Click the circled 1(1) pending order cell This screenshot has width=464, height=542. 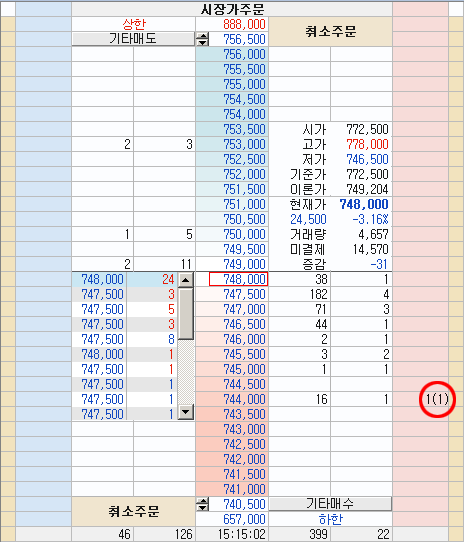[436, 400]
